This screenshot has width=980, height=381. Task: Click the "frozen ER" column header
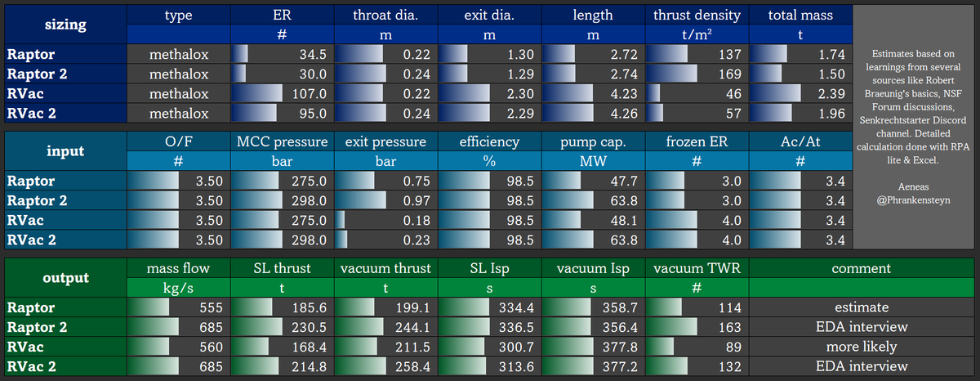tap(696, 141)
